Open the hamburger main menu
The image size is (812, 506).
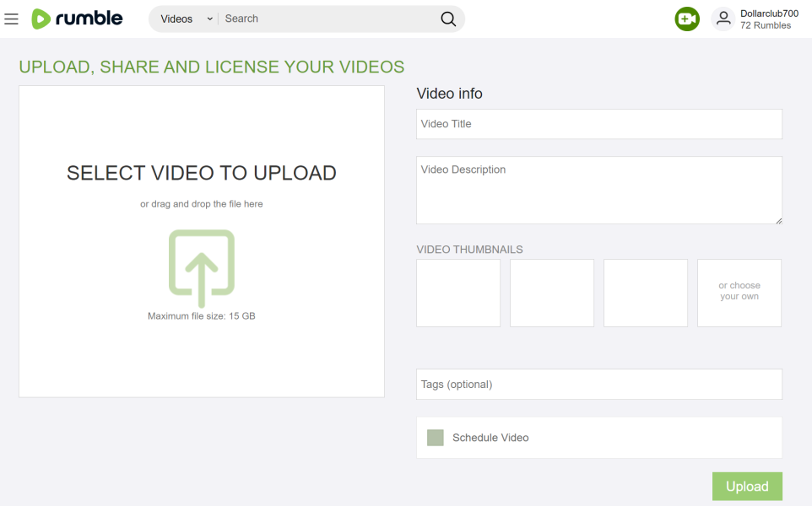[11, 19]
